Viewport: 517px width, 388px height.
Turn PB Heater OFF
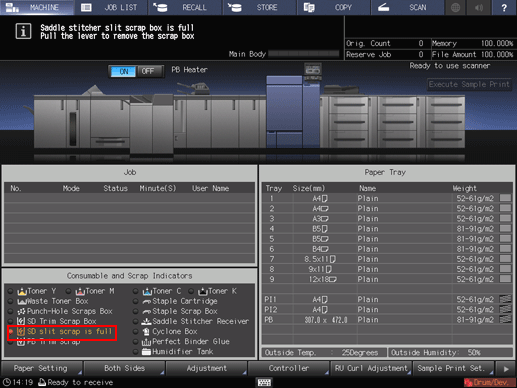pos(148,71)
